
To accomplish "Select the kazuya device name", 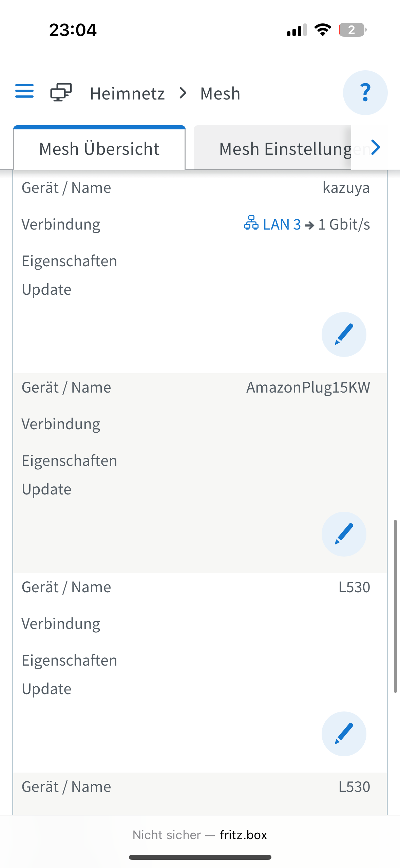I will tap(346, 188).
